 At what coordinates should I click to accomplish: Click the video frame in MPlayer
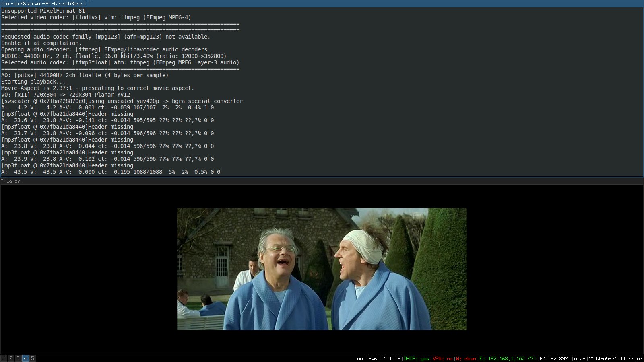pyautogui.click(x=322, y=269)
